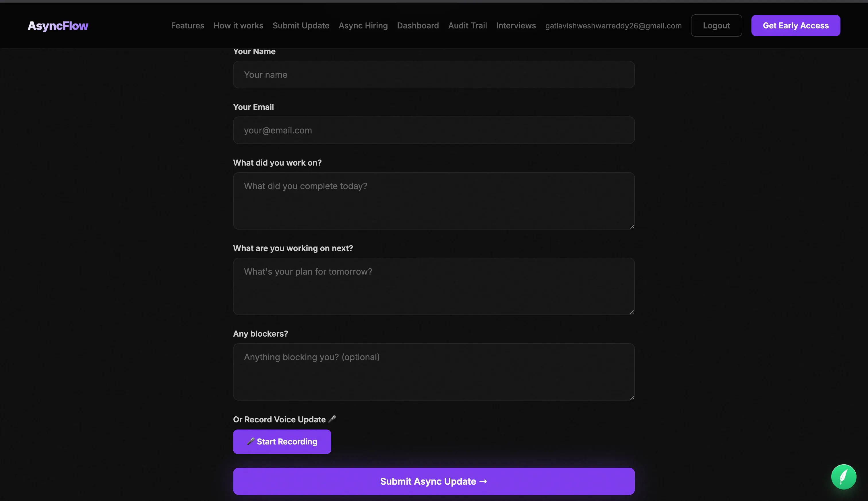Start Recording a voice update
This screenshot has height=501, width=868.
(282, 442)
